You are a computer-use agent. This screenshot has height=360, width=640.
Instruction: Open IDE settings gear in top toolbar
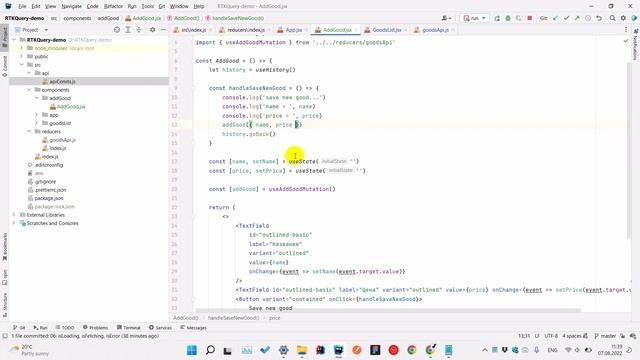tap(623, 18)
